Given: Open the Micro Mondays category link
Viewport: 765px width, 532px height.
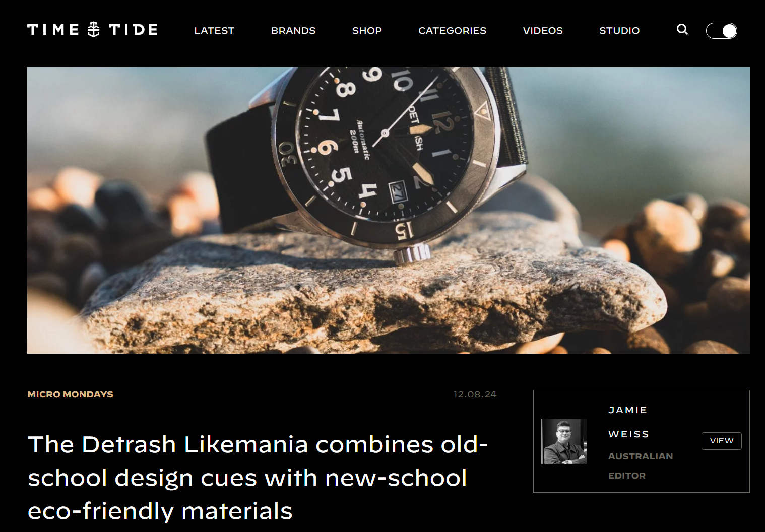Looking at the screenshot, I should 71,394.
